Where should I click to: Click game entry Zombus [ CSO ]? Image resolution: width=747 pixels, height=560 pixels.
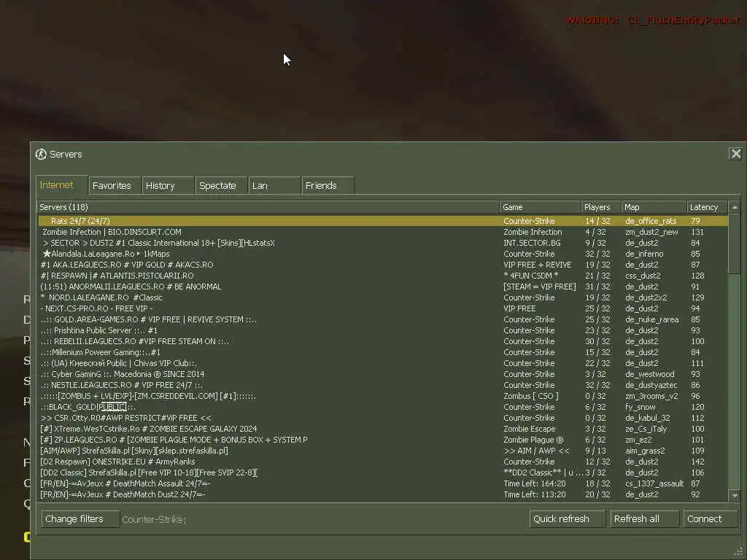(531, 396)
